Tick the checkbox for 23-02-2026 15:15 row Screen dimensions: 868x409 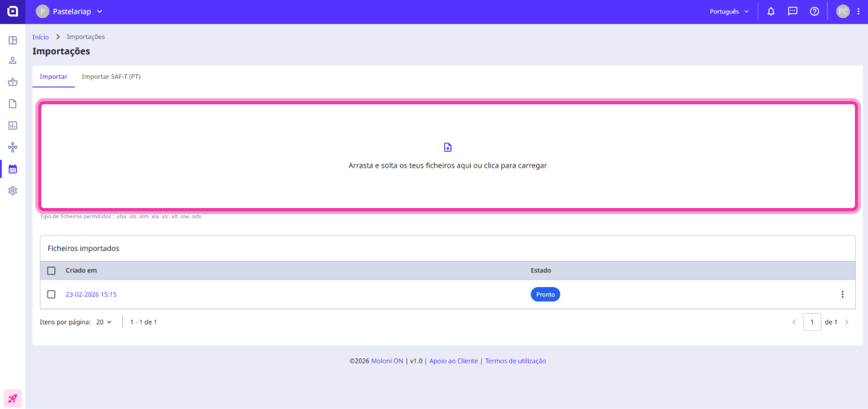51,294
